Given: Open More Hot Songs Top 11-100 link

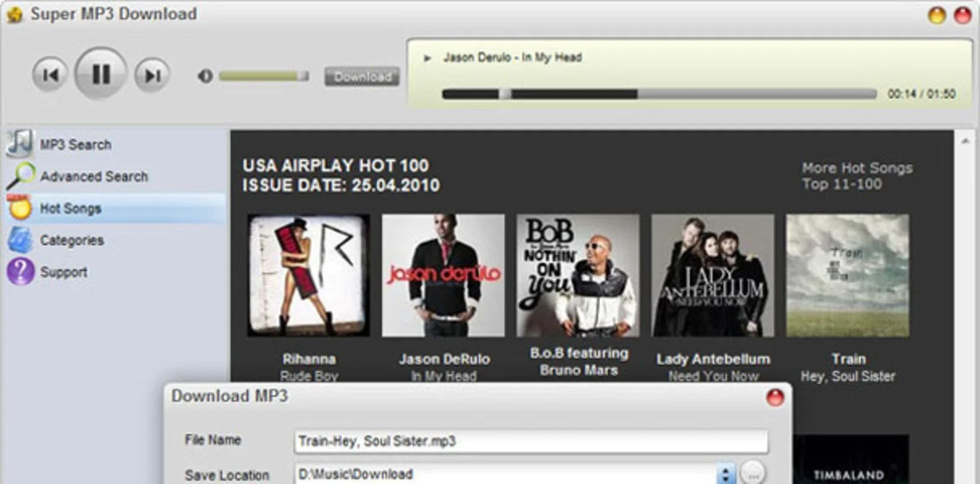Looking at the screenshot, I should click(x=857, y=176).
